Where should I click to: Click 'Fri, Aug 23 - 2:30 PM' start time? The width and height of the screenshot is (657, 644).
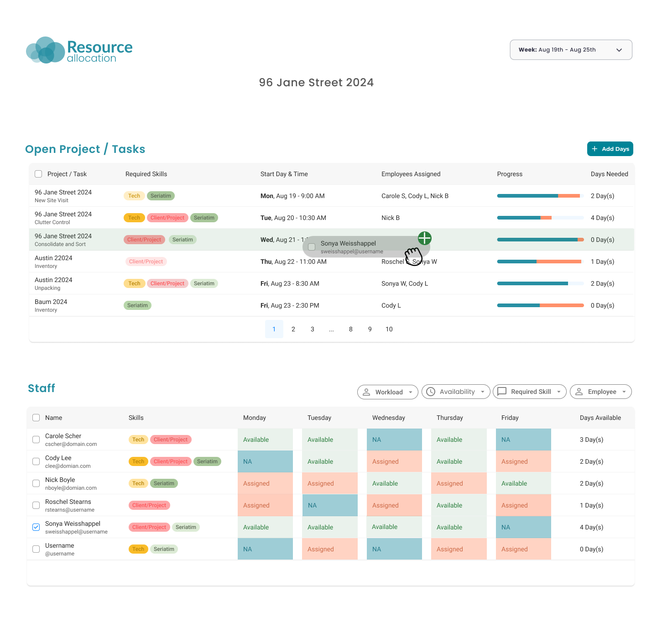[290, 305]
